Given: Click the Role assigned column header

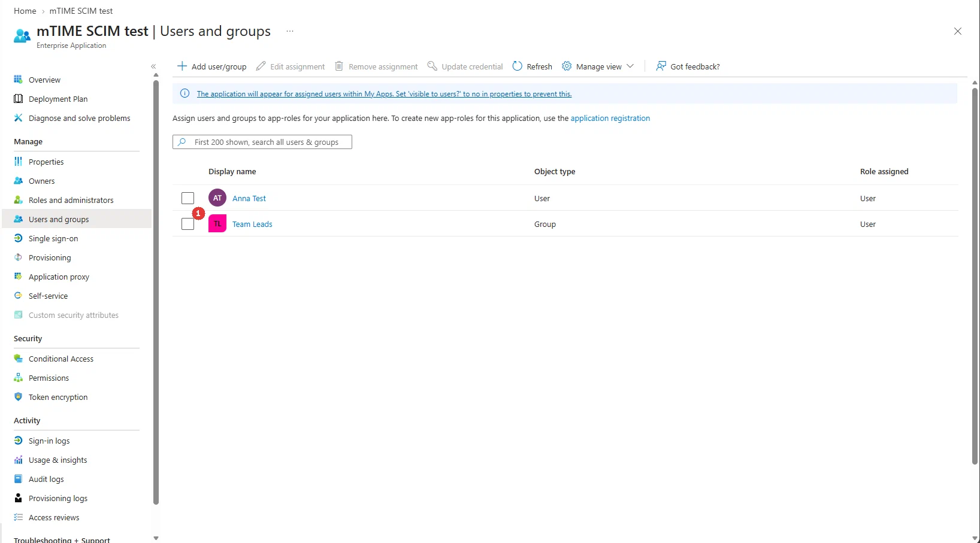Looking at the screenshot, I should [884, 171].
